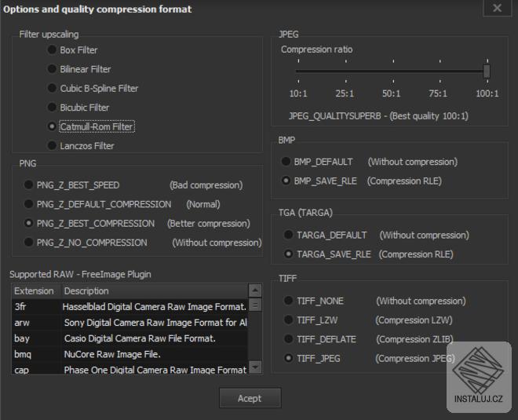Click the Hasselblad Digital Camera description cell
The height and width of the screenshot is (420, 518).
(155, 307)
